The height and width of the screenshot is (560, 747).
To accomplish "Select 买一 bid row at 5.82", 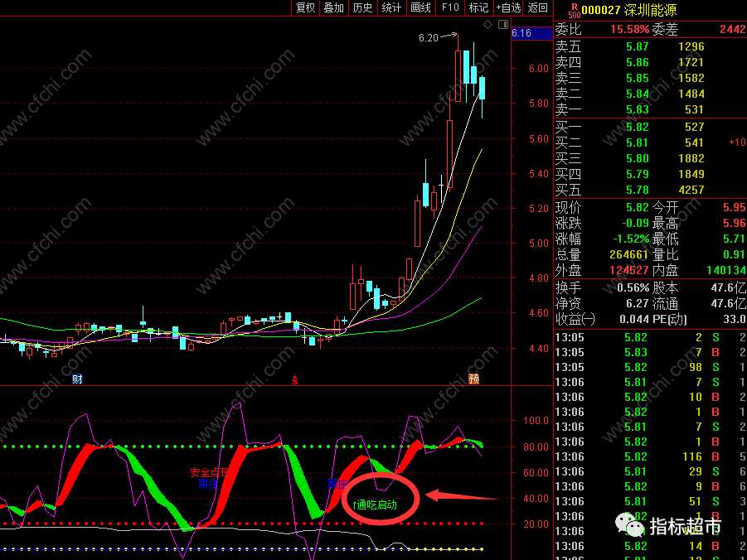I will tap(650, 127).
